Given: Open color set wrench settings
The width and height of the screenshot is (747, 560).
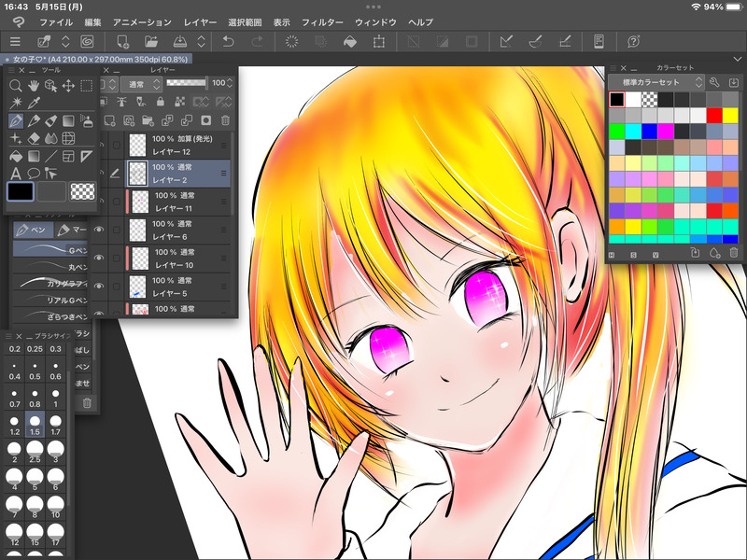Looking at the screenshot, I should (x=714, y=82).
